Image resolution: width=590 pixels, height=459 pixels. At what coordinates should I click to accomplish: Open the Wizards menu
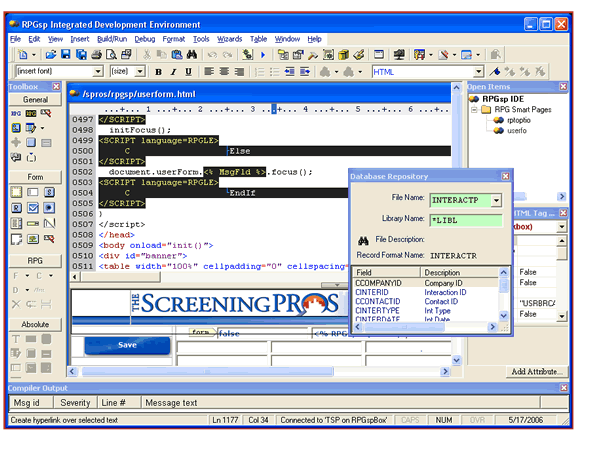[x=229, y=39]
